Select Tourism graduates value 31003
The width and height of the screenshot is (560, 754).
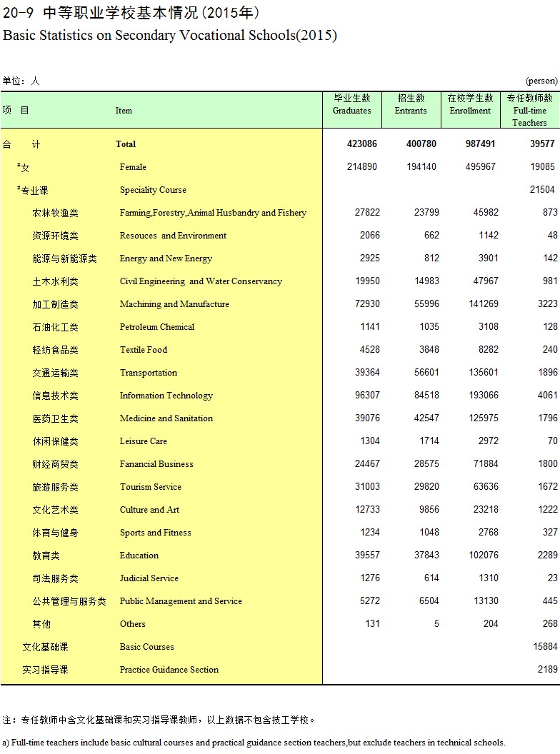(368, 487)
